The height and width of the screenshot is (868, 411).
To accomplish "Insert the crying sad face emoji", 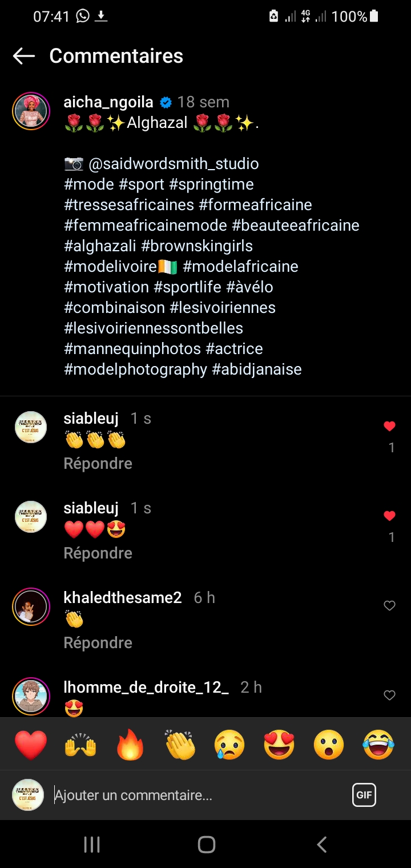I will tap(229, 745).
